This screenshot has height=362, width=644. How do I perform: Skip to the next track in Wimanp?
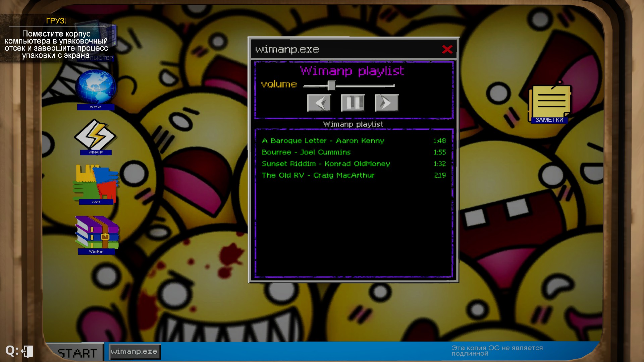tap(387, 103)
